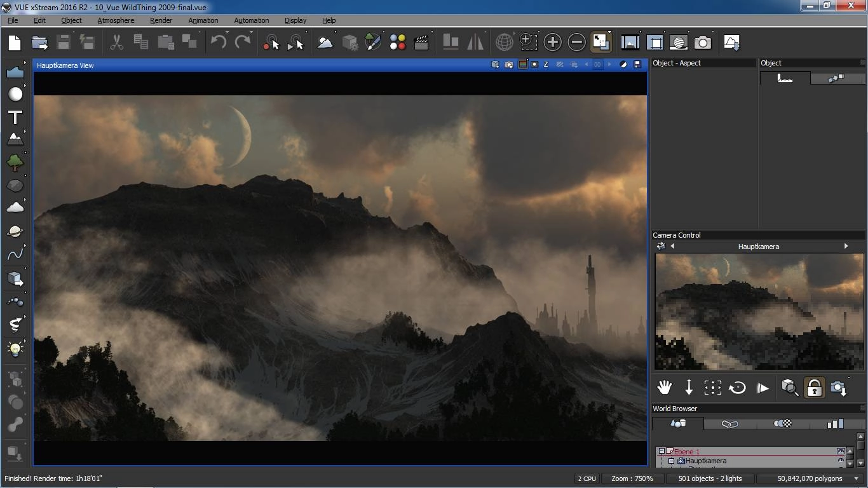Select the planet tool
The width and height of the screenshot is (868, 488).
(x=15, y=231)
